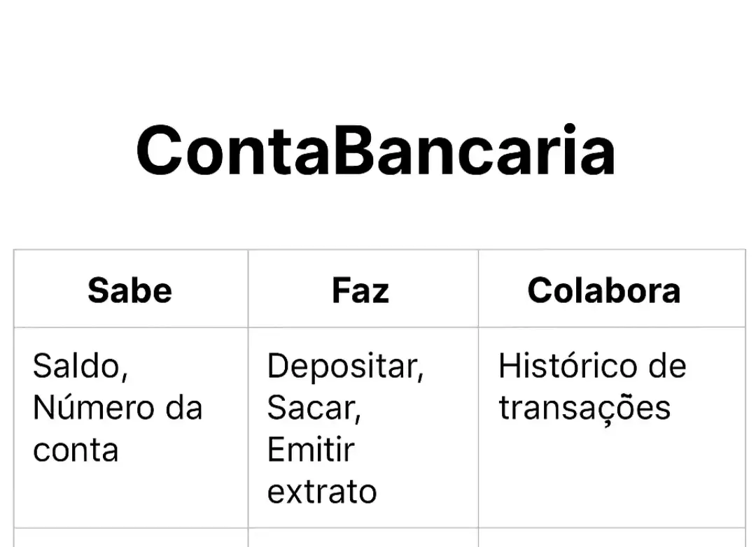Place cursor in empty cell below Histórico cell
Image resolution: width=756 pixels, height=547 pixels.
(x=611, y=538)
